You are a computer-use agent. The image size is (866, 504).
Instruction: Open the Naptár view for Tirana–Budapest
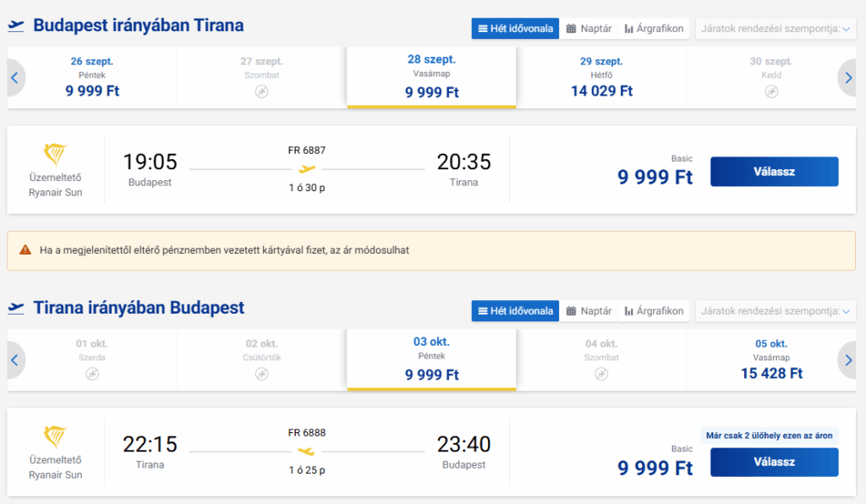[589, 311]
